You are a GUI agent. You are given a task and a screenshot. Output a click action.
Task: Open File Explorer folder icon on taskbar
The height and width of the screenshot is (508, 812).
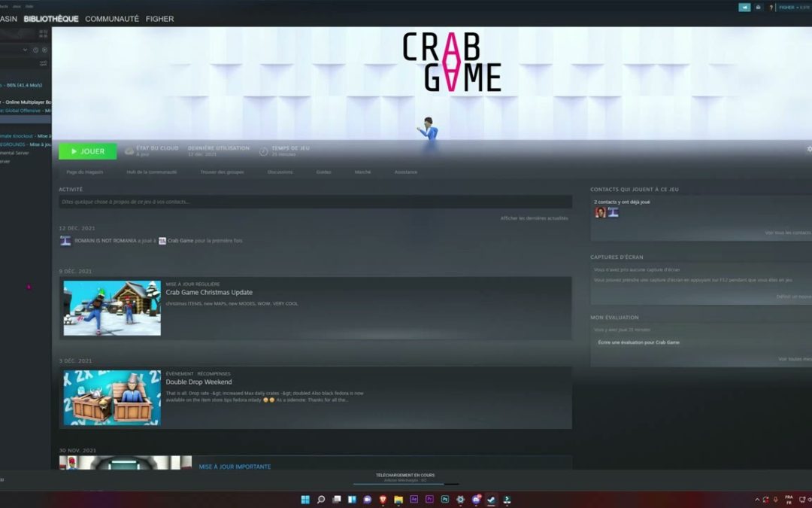coord(398,500)
